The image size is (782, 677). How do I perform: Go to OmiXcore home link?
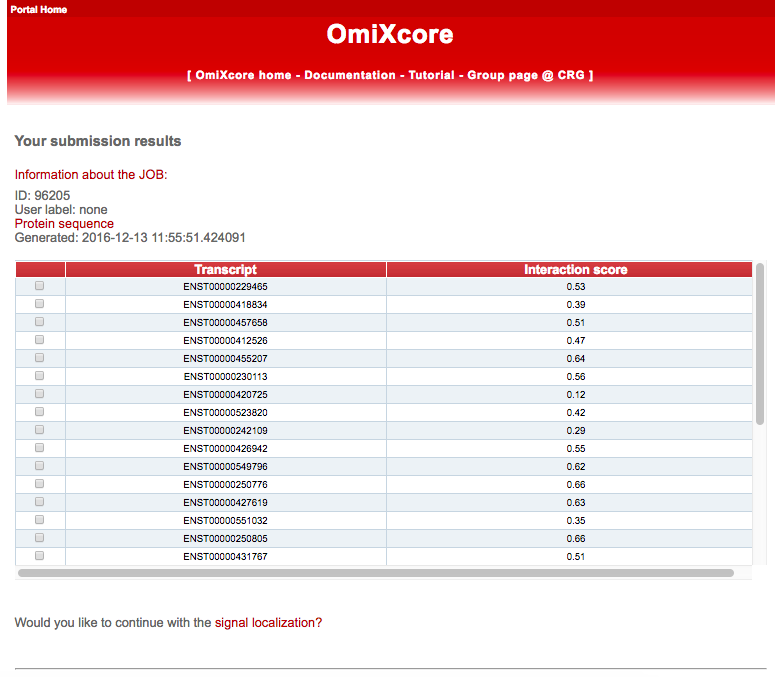coord(243,75)
